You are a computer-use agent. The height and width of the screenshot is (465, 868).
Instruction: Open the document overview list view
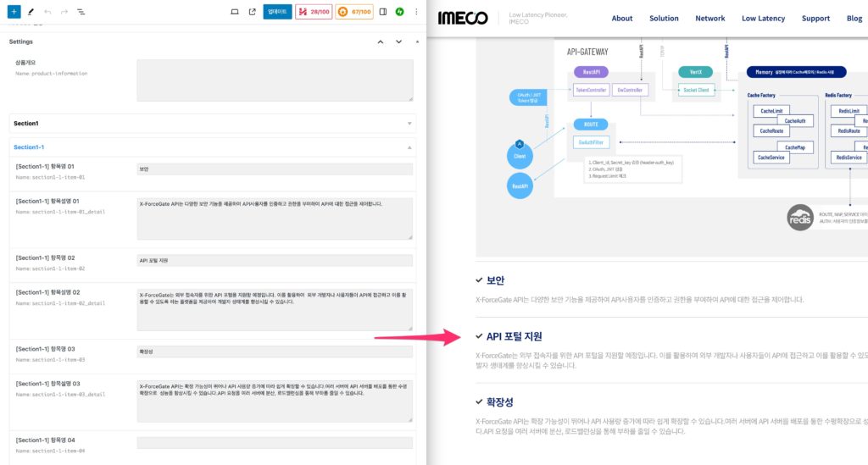click(x=81, y=12)
